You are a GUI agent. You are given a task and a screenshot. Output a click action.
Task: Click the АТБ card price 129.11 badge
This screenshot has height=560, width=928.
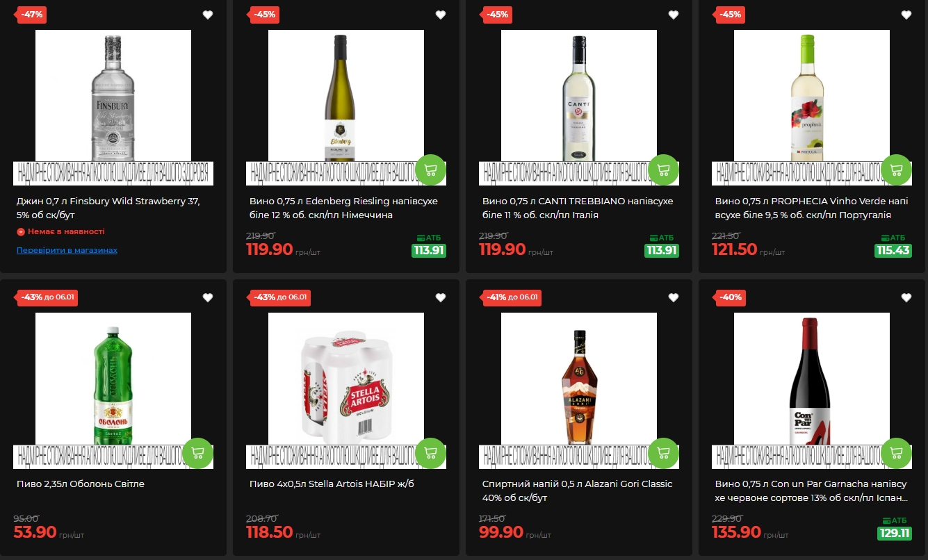point(894,533)
